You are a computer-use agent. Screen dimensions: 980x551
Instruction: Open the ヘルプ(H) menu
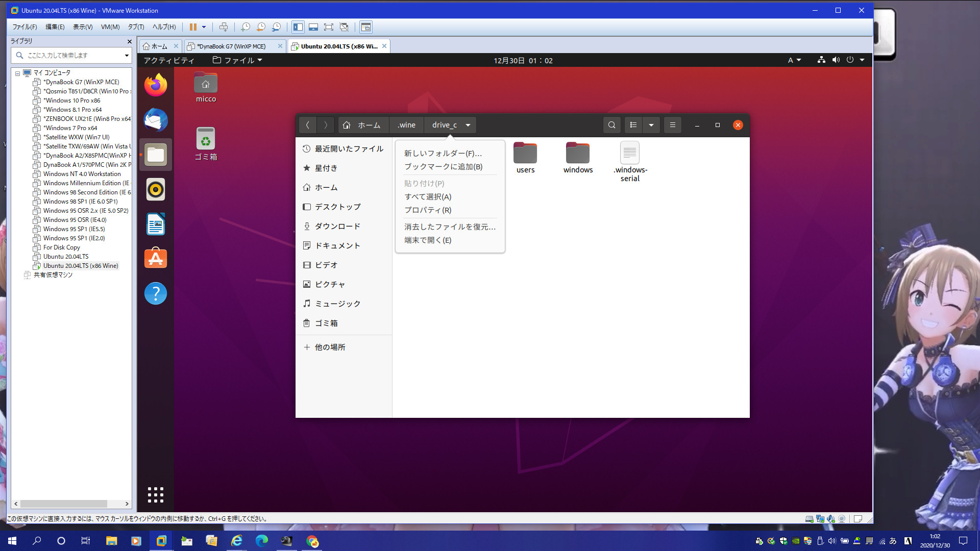pyautogui.click(x=164, y=27)
